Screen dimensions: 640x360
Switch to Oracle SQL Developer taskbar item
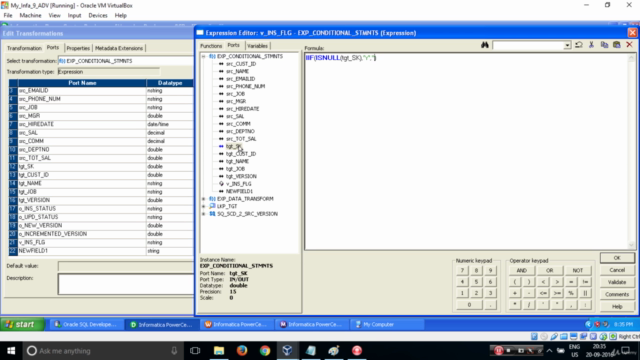pos(85,324)
